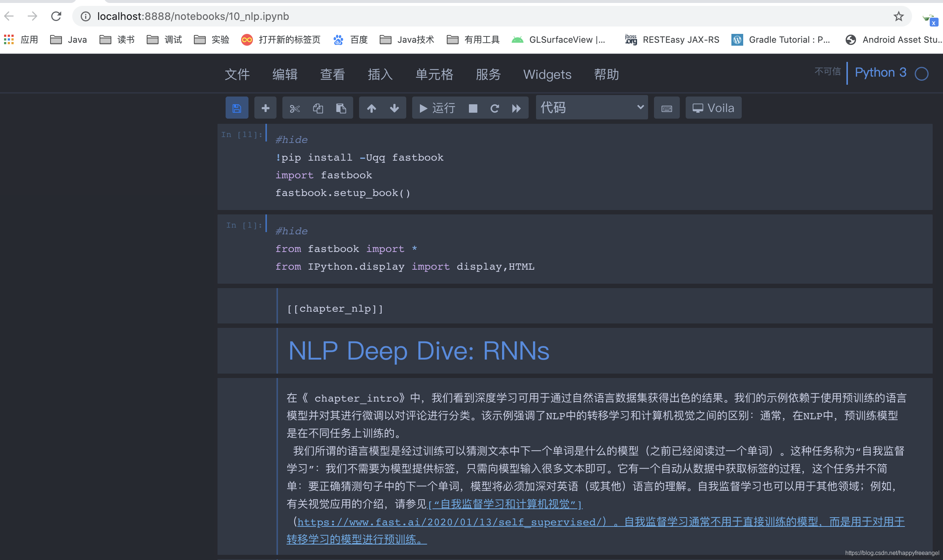The width and height of the screenshot is (943, 560).
Task: Open the 文件 menu
Action: [237, 74]
